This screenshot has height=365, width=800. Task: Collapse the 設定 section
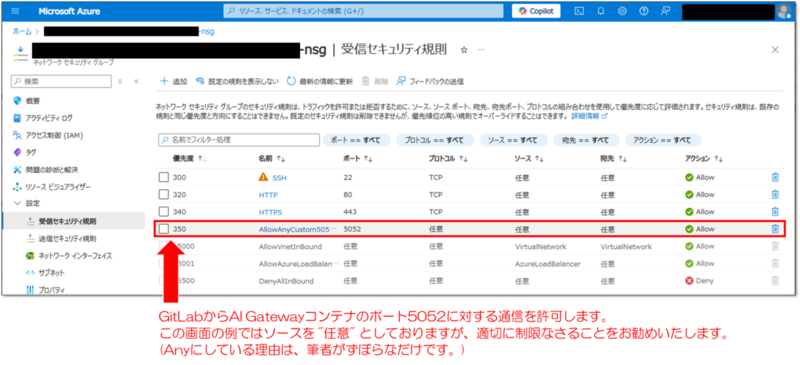click(x=17, y=203)
